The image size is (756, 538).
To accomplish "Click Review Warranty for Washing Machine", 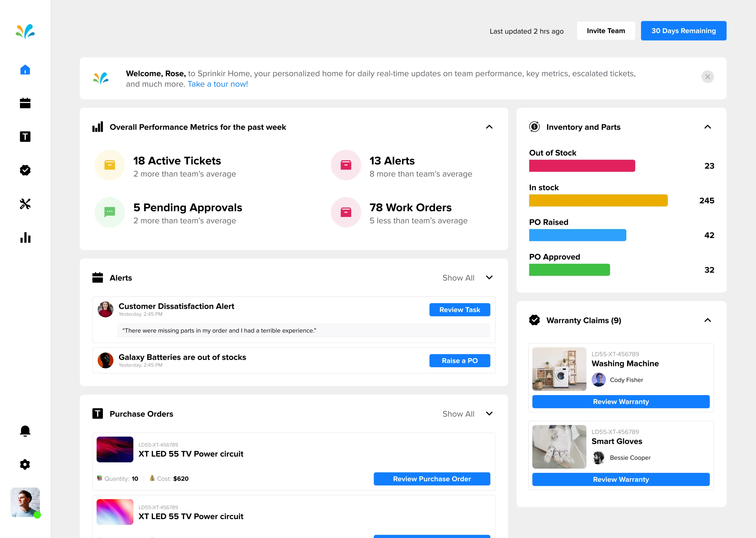I will (x=621, y=402).
